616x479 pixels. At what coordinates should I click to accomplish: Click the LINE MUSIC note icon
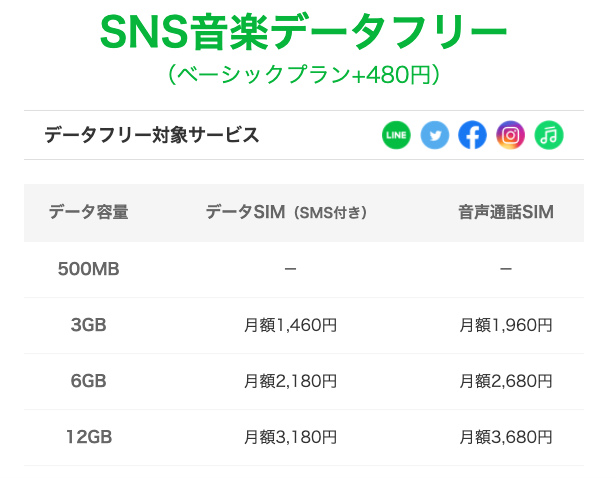click(x=549, y=135)
